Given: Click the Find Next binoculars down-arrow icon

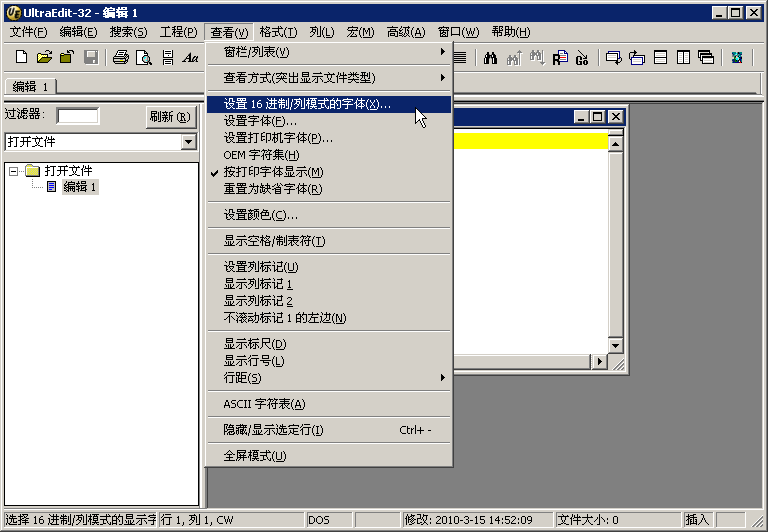Looking at the screenshot, I should pyautogui.click(x=537, y=58).
